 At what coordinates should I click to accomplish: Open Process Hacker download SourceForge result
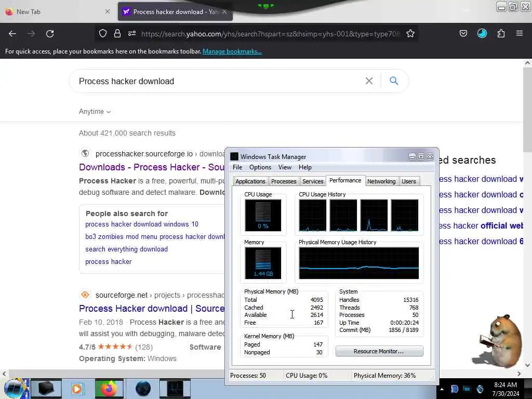152,309
